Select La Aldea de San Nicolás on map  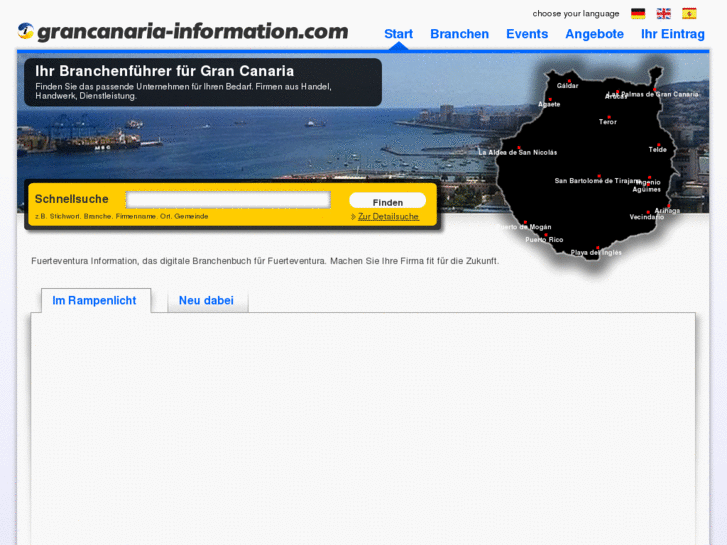518,152
